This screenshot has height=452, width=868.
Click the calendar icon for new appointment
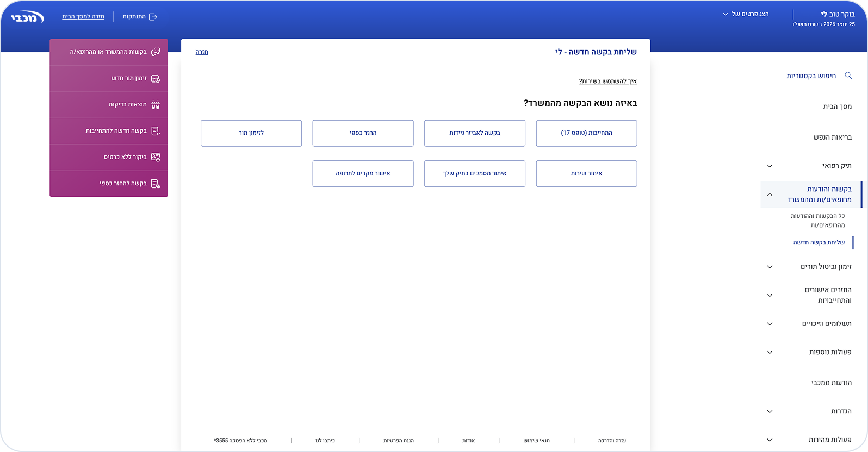[x=156, y=78]
